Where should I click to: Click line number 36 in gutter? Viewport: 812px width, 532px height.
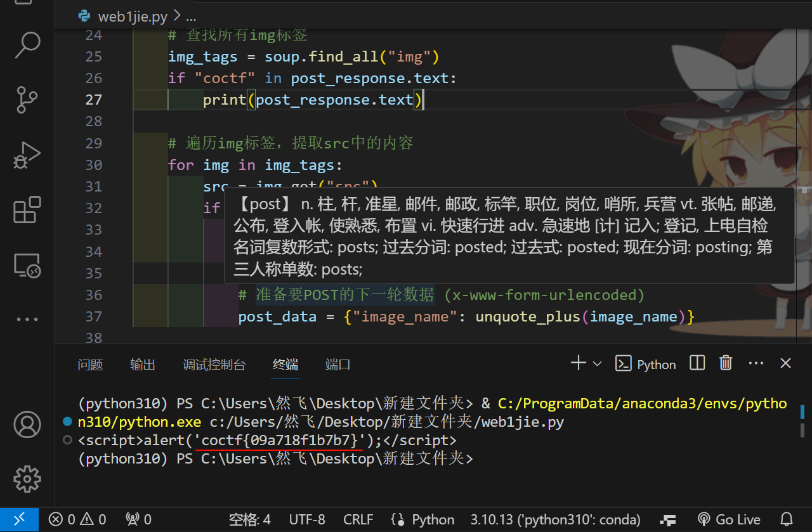click(93, 295)
